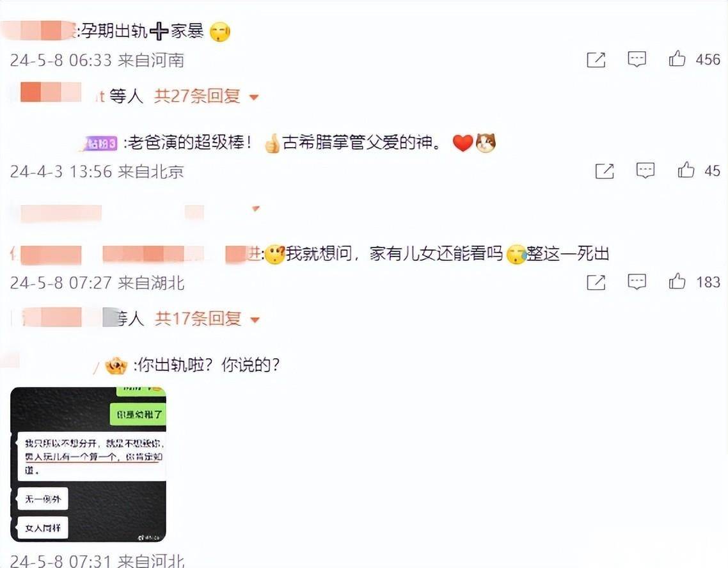
Task: Open the chat screenshot image attachment
Action: click(x=88, y=464)
